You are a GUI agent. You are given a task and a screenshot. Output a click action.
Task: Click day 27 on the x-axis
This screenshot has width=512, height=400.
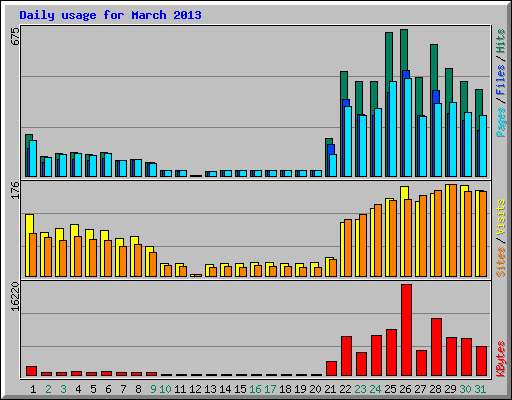click(x=420, y=389)
